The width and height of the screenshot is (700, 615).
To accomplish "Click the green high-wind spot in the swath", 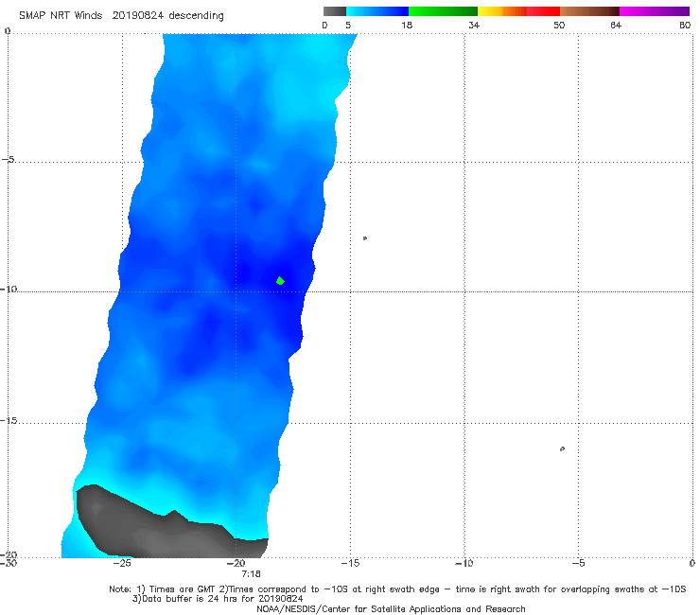I will click(x=280, y=280).
